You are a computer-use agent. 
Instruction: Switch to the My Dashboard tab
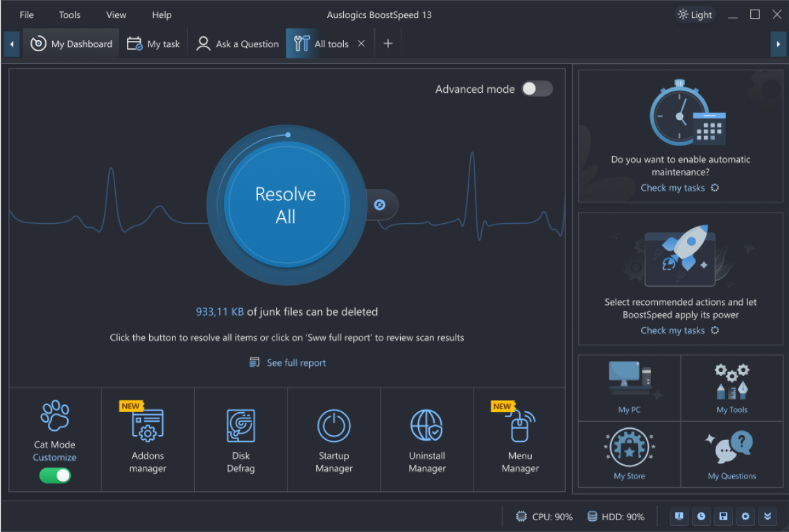(x=71, y=43)
